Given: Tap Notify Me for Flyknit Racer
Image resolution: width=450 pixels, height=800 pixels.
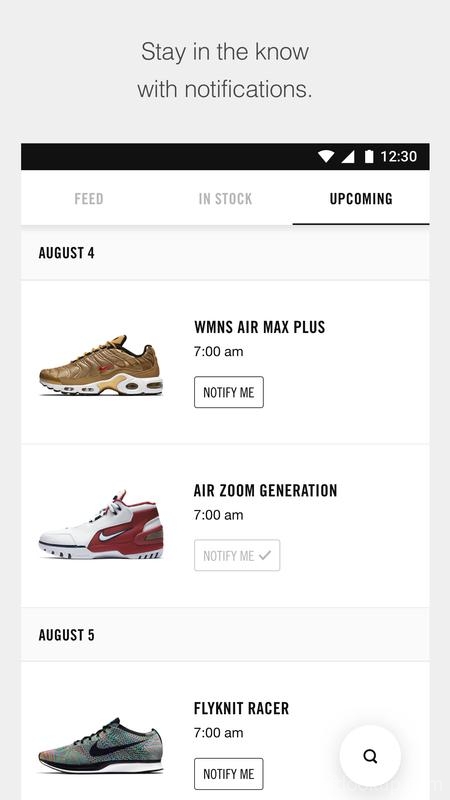Looking at the screenshot, I should (229, 774).
